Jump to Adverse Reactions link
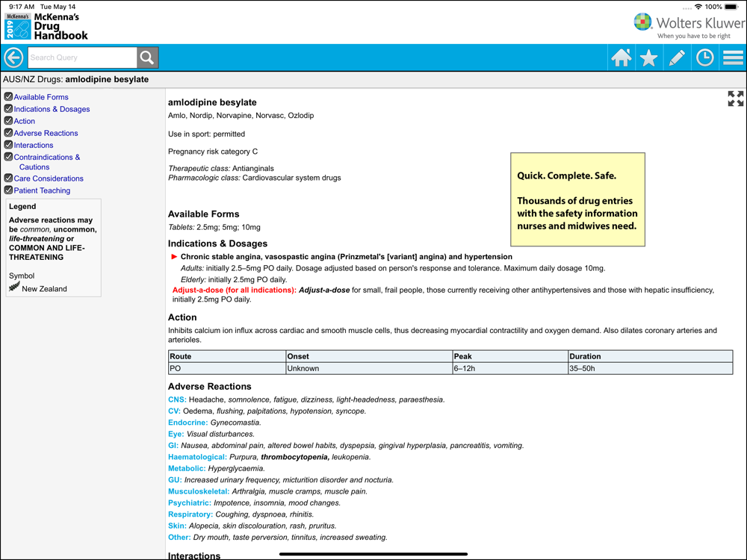The image size is (747, 560). [46, 133]
